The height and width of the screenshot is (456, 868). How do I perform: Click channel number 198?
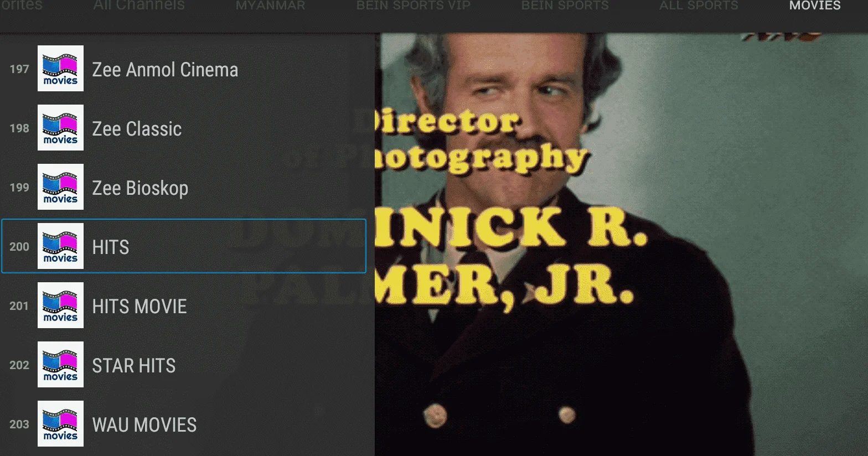pos(19,128)
